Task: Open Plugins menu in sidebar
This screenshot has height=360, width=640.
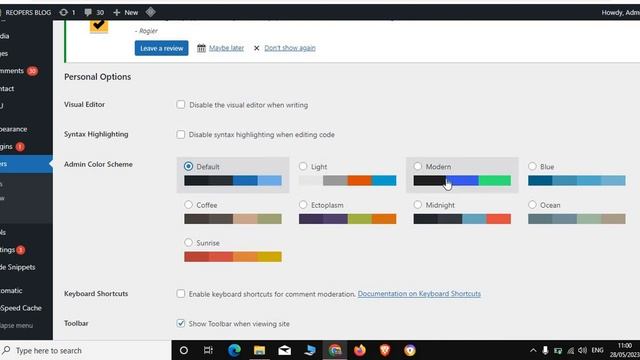Action: tap(25, 147)
